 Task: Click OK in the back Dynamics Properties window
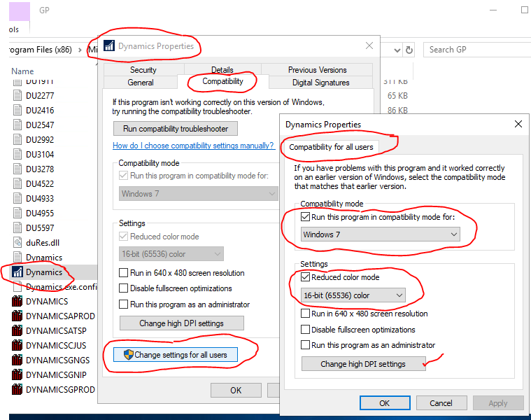(236, 390)
